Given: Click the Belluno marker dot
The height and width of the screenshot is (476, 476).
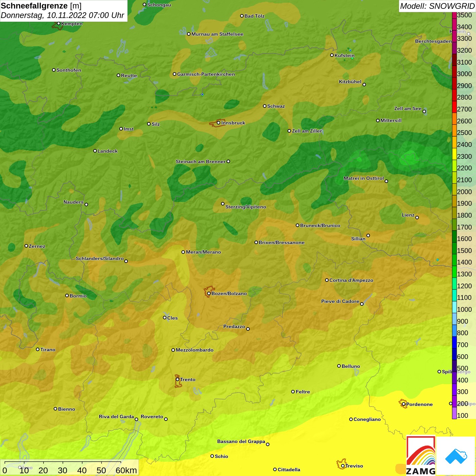Looking at the screenshot, I should tap(339, 366).
